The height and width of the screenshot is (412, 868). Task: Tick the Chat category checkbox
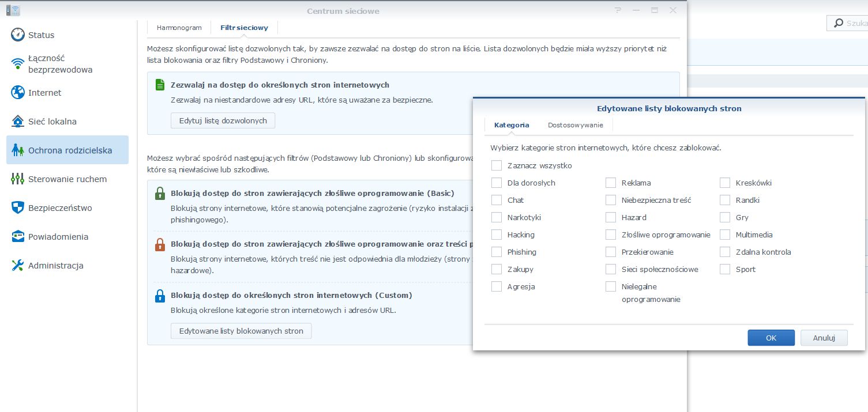point(497,200)
